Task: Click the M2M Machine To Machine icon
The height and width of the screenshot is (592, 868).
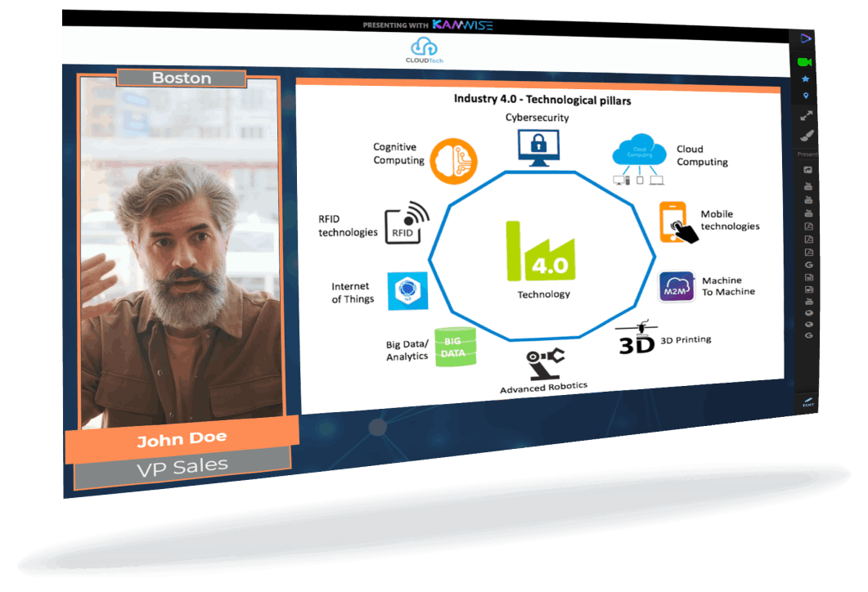Action: [676, 286]
